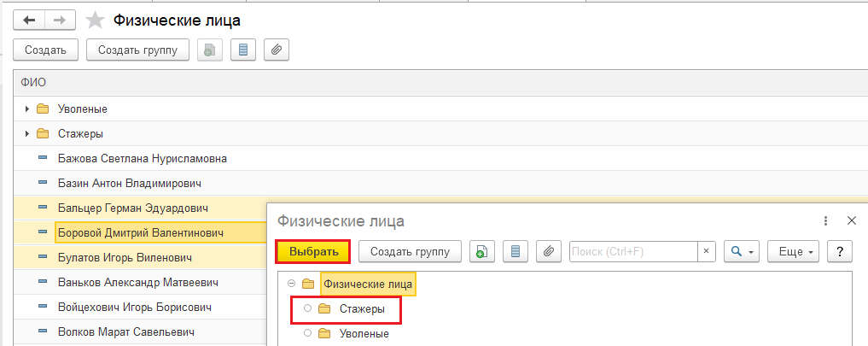Click the paperclip icon in the dialog toolbar
The height and width of the screenshot is (346, 868).
pyautogui.click(x=549, y=251)
